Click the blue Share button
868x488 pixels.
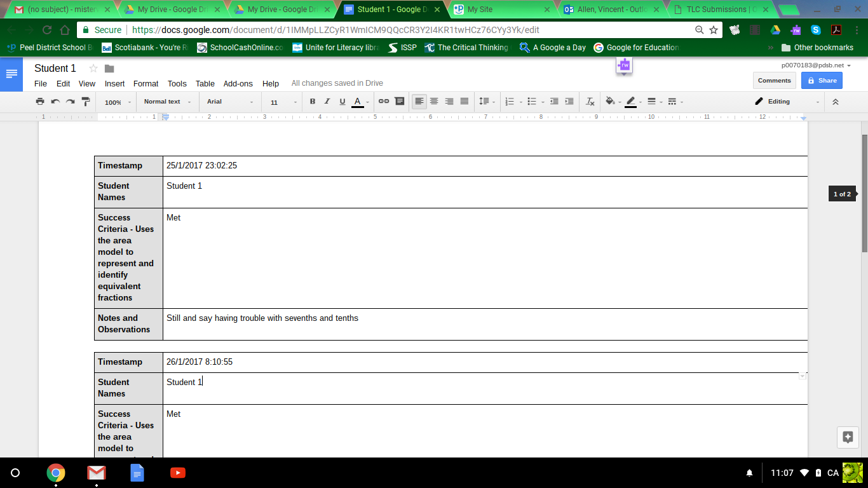click(x=822, y=81)
